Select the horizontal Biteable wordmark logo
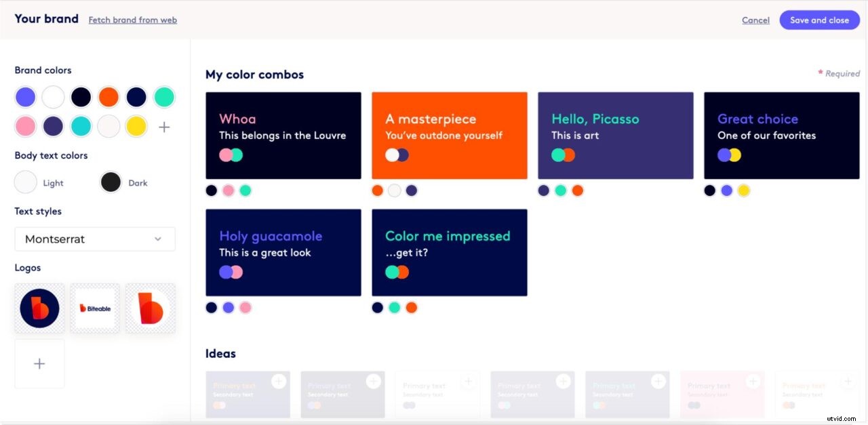The height and width of the screenshot is (425, 868). point(95,308)
